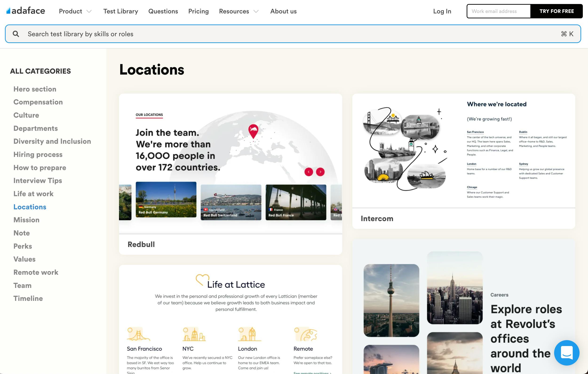Open the Intercom city illustration collage
This screenshot has width=588, height=374.
click(x=405, y=149)
